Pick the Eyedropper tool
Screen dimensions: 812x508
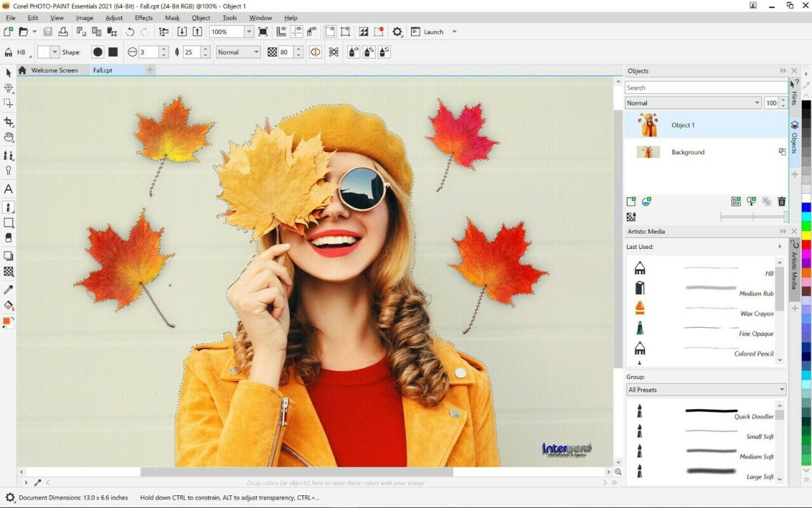9,290
